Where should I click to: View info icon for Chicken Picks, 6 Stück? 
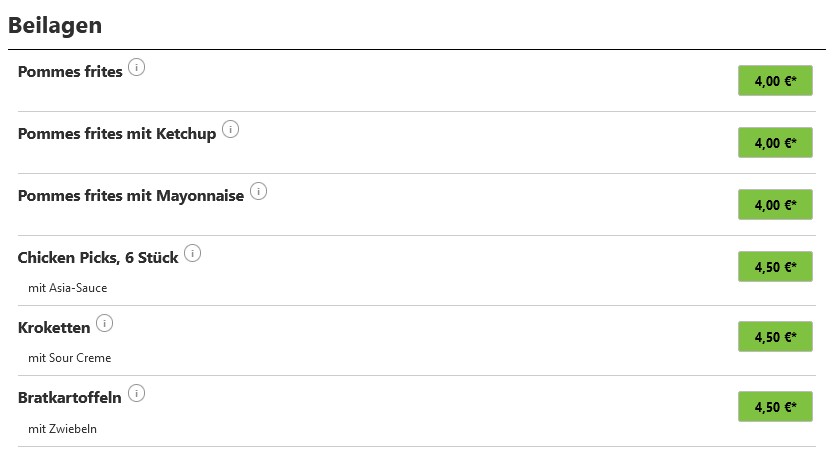pos(193,253)
